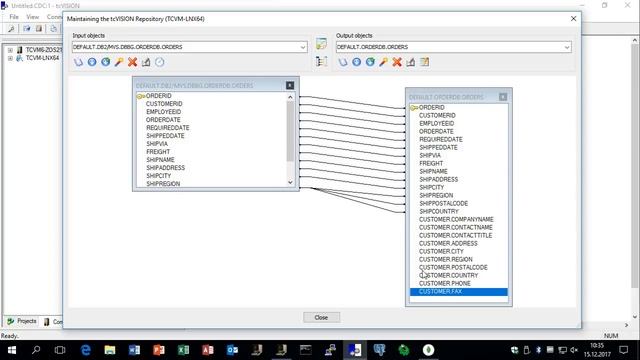
Task: Click the magnifier icon in main tcVISION toolbar
Action: point(11,29)
